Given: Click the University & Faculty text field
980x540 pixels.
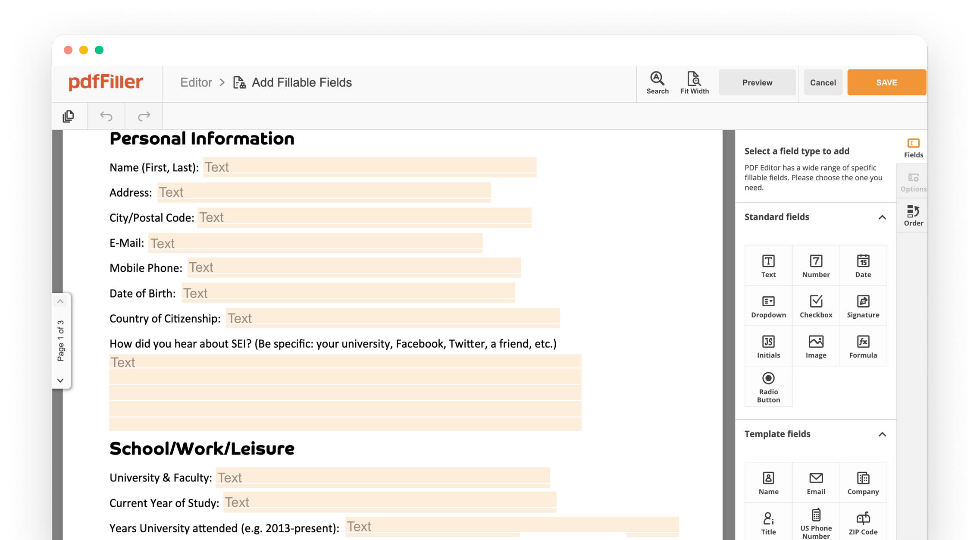Looking at the screenshot, I should 382,477.
